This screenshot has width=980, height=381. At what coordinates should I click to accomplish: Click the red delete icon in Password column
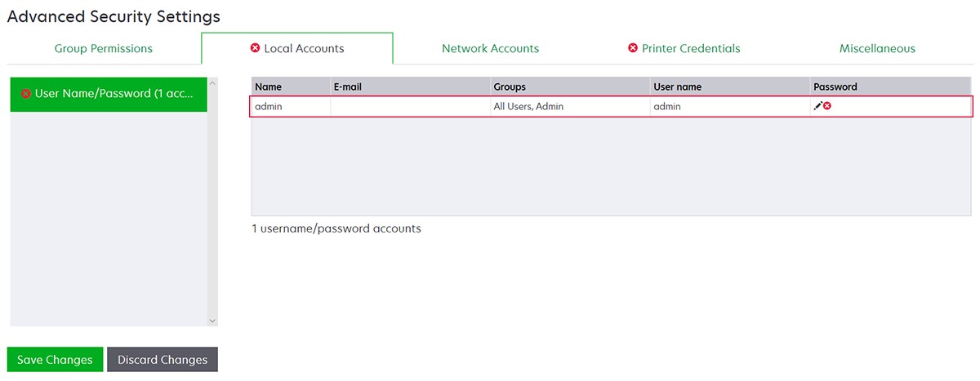tap(827, 106)
